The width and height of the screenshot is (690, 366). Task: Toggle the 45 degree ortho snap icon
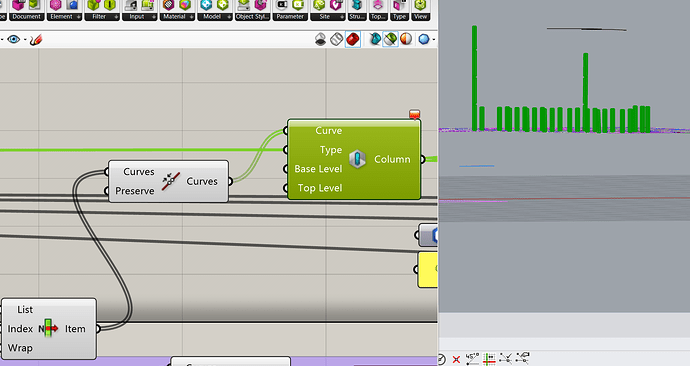coord(472,358)
